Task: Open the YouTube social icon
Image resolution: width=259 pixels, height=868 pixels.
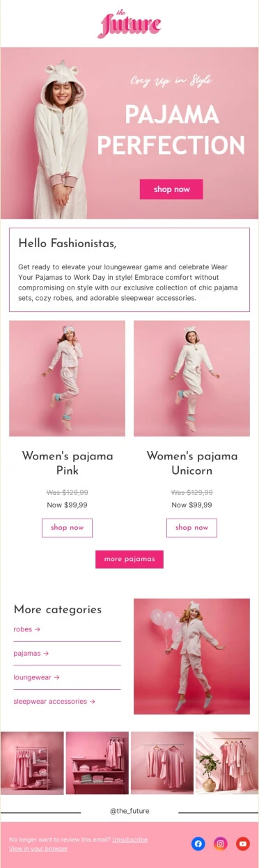Action: (x=242, y=844)
